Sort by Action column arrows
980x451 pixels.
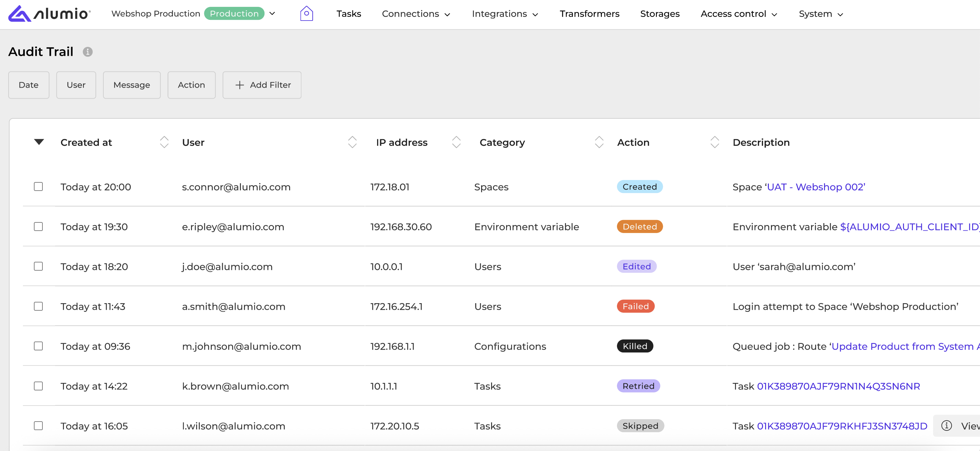pos(714,142)
